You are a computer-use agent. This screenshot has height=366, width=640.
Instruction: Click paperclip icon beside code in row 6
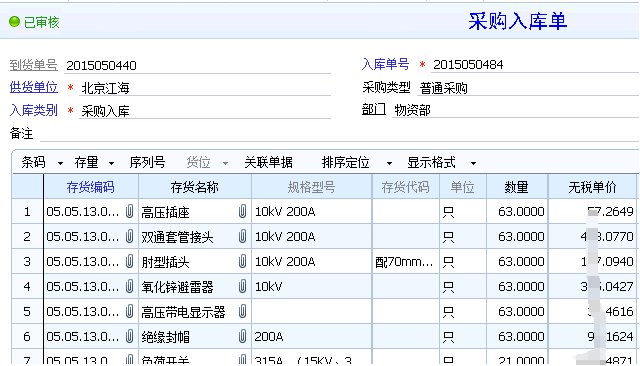[x=129, y=336]
